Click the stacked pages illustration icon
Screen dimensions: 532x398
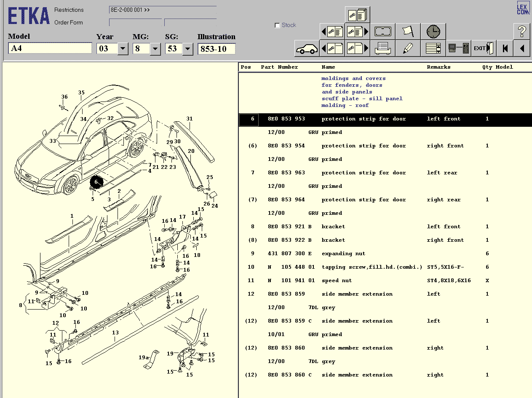(x=357, y=15)
